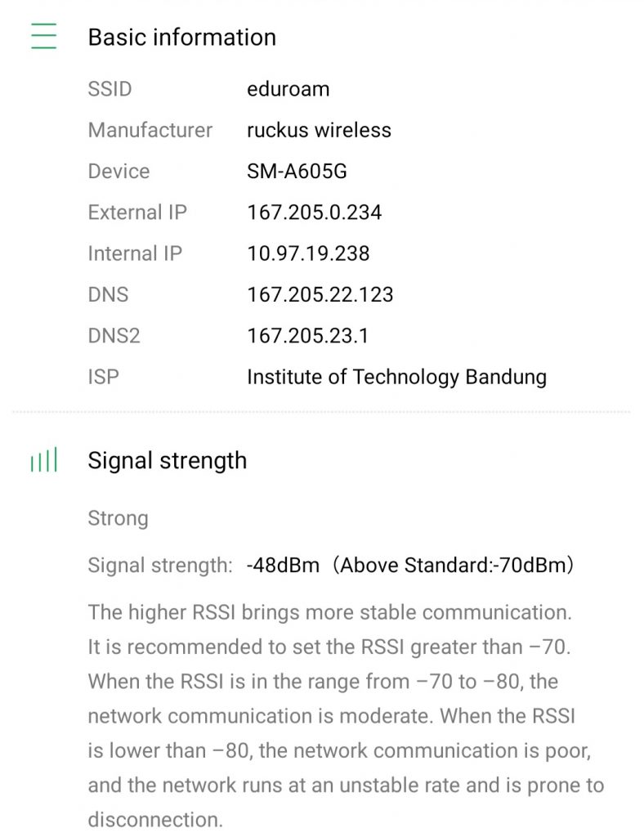Click the External IP field label

137,213
